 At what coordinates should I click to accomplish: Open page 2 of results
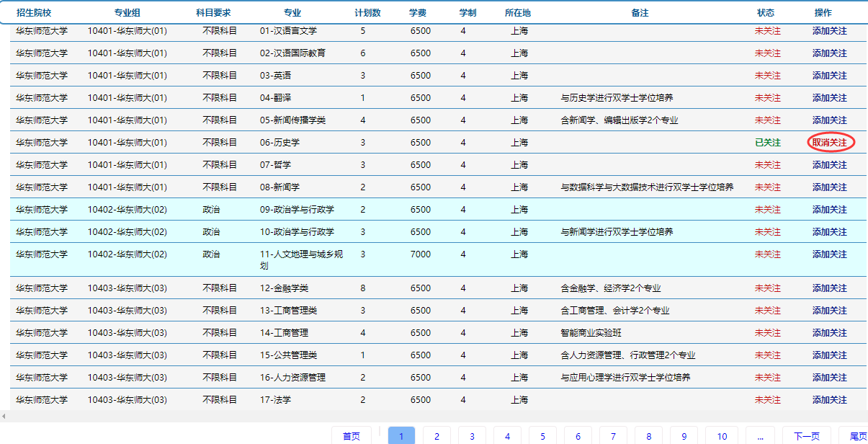[x=437, y=436]
